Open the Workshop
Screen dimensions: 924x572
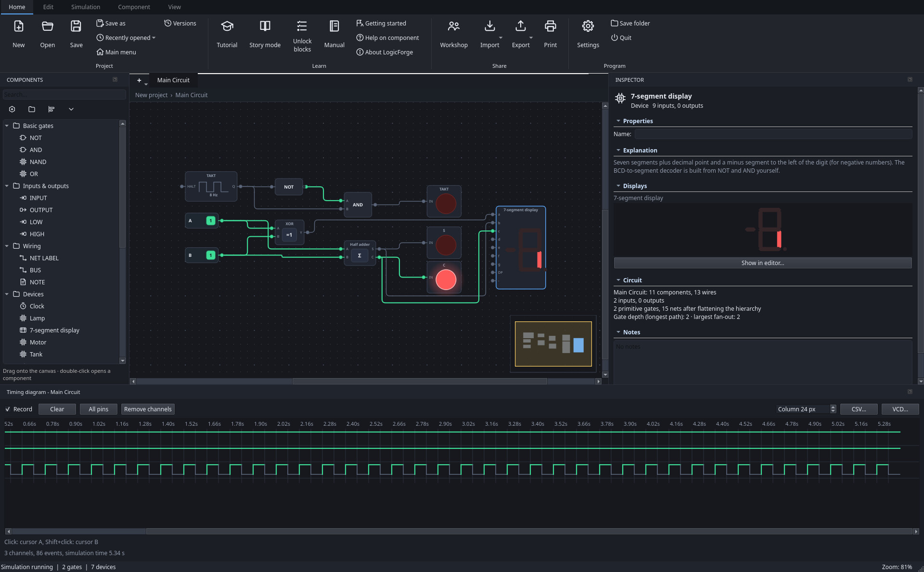point(453,33)
